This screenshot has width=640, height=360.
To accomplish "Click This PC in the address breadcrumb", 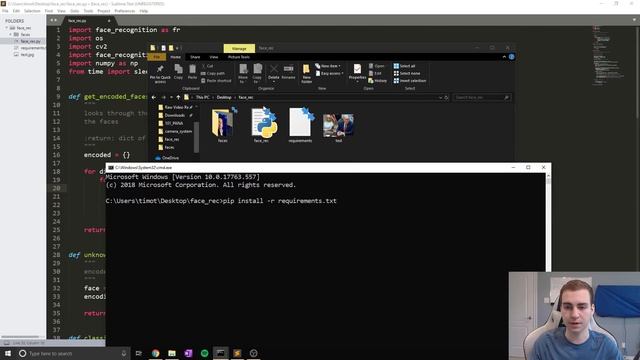I will 202,98.
